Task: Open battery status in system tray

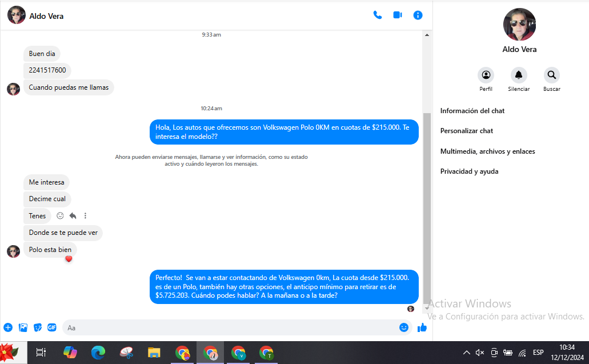Action: (508, 353)
